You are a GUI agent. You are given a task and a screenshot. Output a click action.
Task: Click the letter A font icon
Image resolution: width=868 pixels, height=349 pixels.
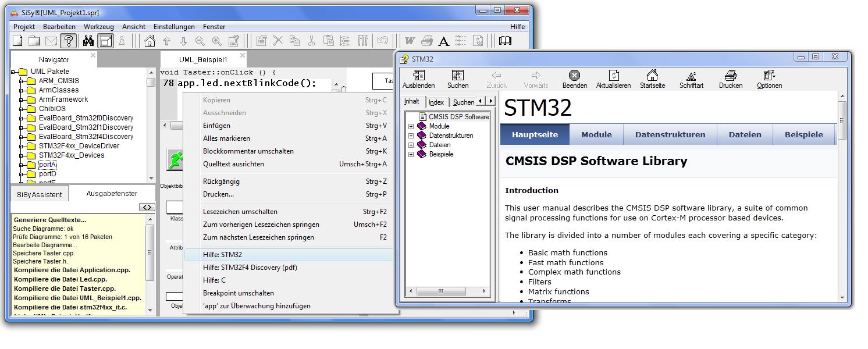[x=443, y=41]
